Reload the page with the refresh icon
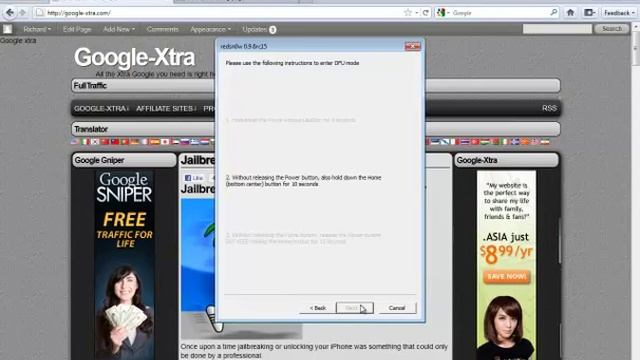640x360 pixels. 426,13
